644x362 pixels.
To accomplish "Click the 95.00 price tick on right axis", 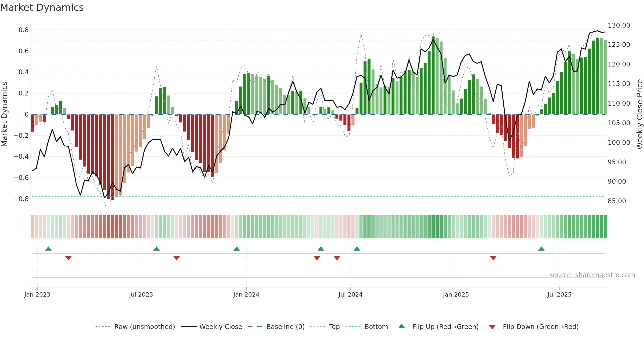I will coord(617,162).
